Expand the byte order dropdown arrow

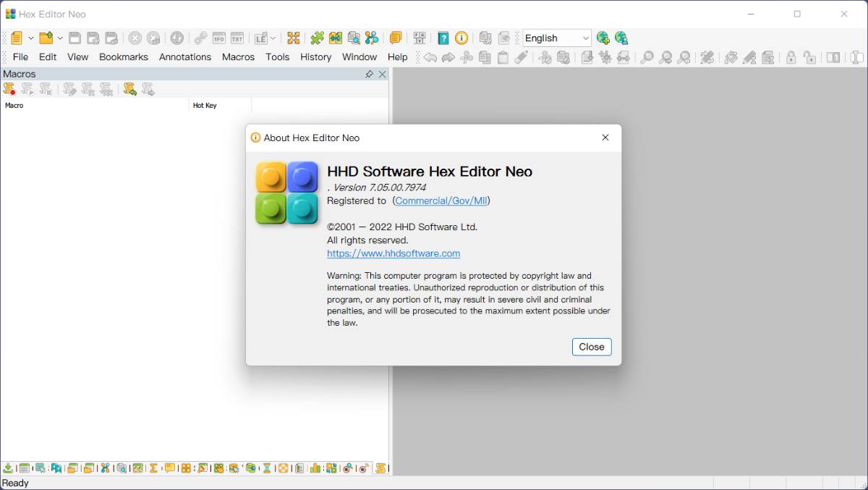pos(273,38)
